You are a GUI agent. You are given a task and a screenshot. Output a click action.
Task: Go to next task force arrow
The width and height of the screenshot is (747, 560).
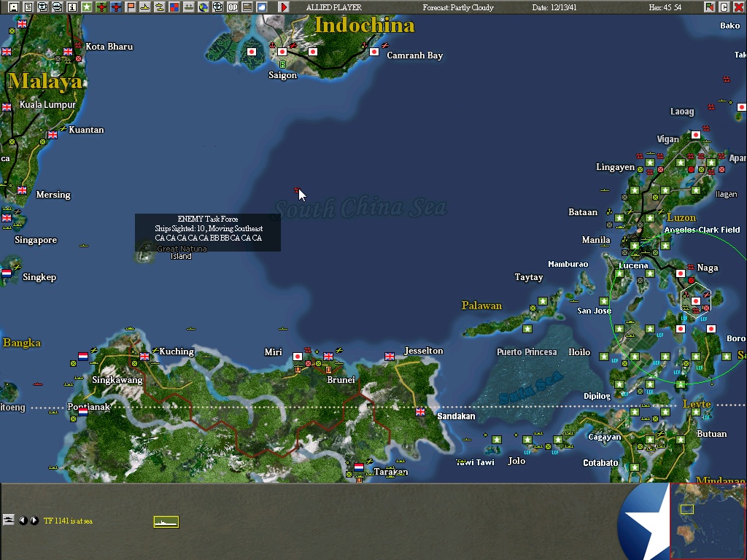coord(34,521)
